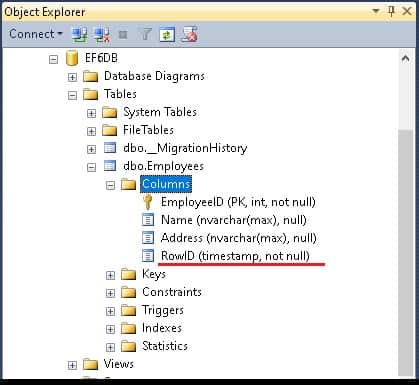
Task: Select the dbo.__MigrationHistory table label
Action: [185, 148]
